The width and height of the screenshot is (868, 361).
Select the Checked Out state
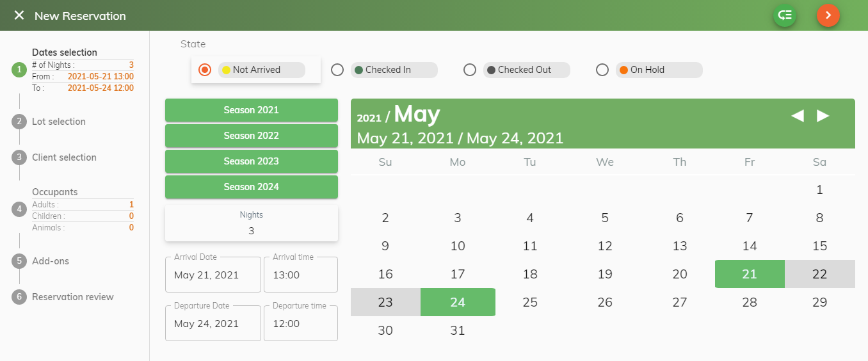click(470, 70)
